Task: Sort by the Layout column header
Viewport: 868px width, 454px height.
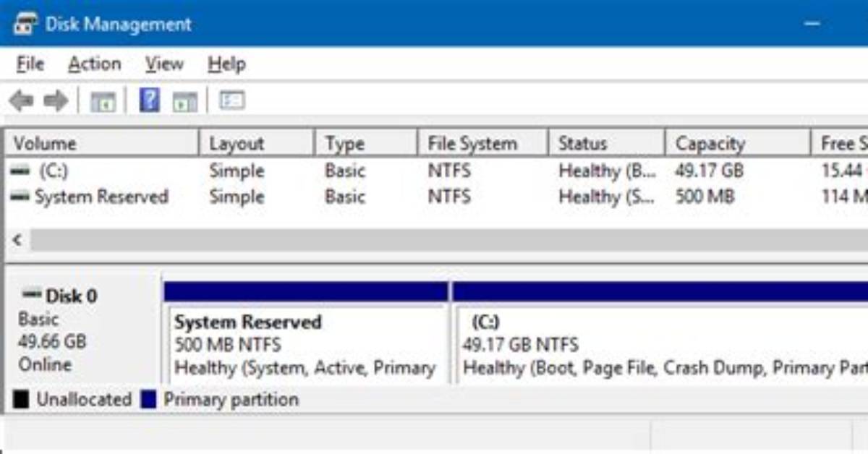Action: pyautogui.click(x=257, y=143)
